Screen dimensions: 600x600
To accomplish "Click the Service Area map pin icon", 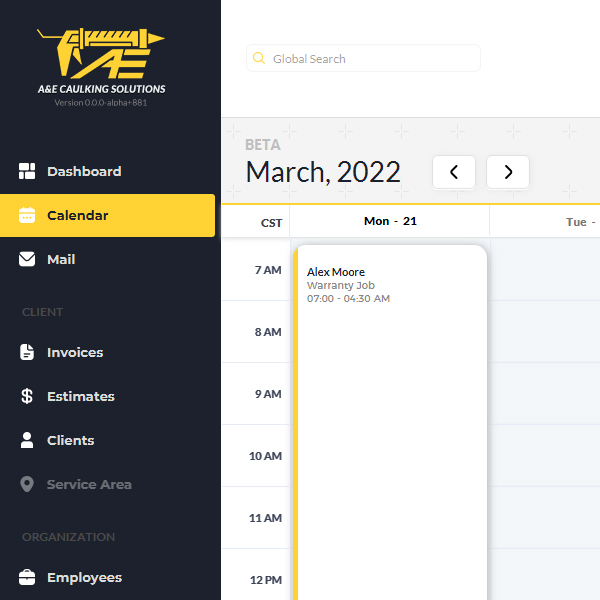I will (27, 484).
